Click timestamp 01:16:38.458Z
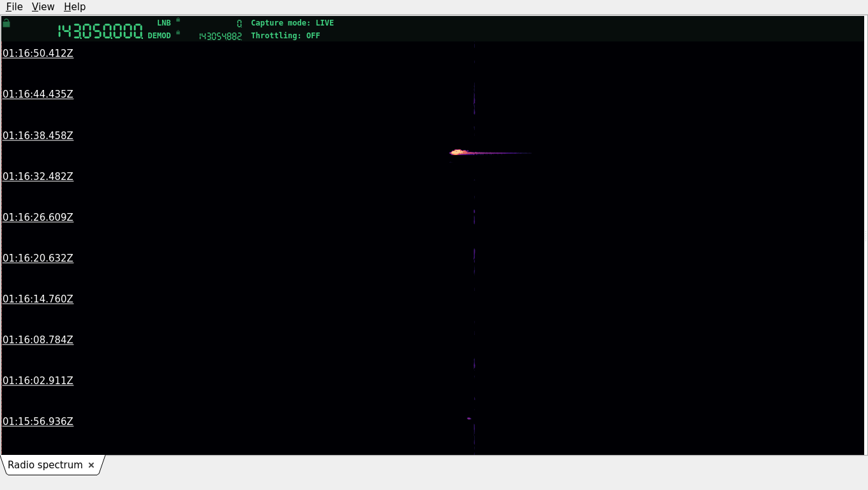868x490 pixels. tap(38, 135)
